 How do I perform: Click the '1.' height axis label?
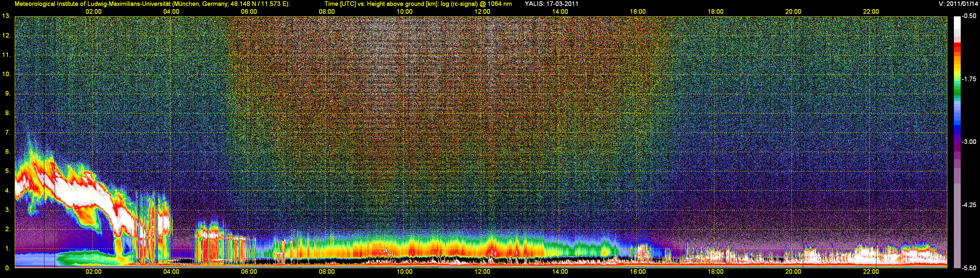pyautogui.click(x=8, y=249)
